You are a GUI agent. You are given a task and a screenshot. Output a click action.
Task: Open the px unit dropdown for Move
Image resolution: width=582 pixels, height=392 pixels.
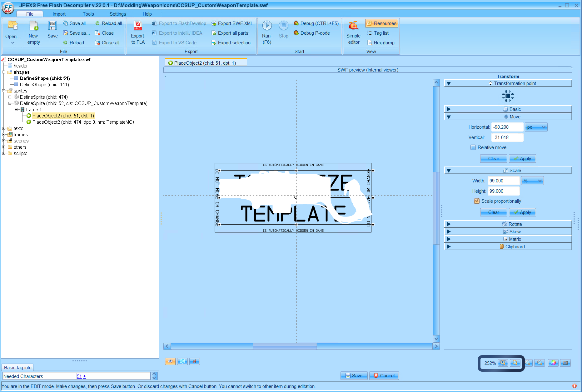tap(536, 127)
